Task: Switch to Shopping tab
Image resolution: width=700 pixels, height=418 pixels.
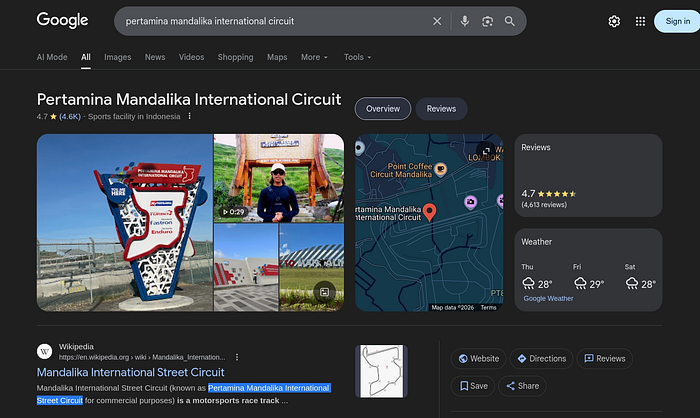Action: (x=235, y=57)
